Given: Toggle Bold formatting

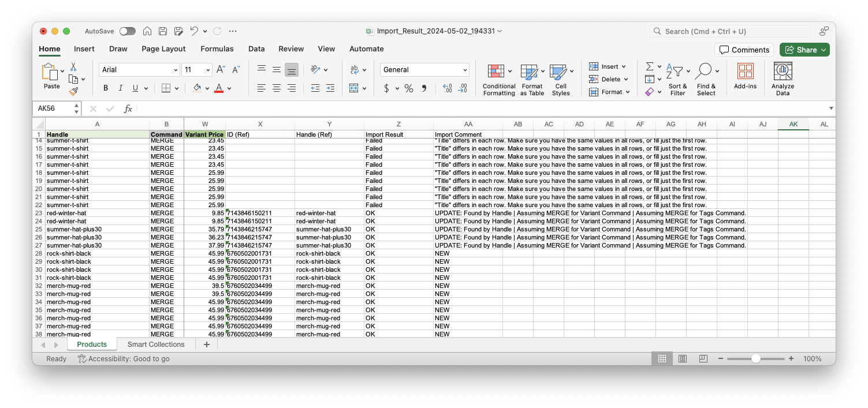Looking at the screenshot, I should (106, 88).
